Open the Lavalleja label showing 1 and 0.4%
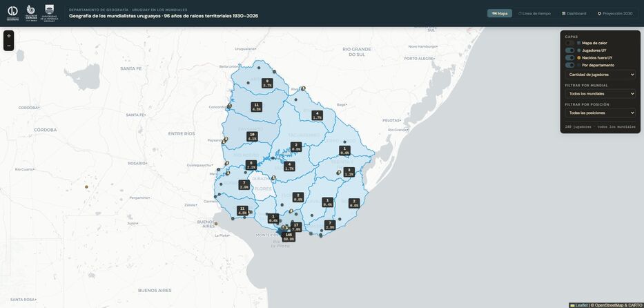The width and height of the screenshot is (644, 308). 328,202
